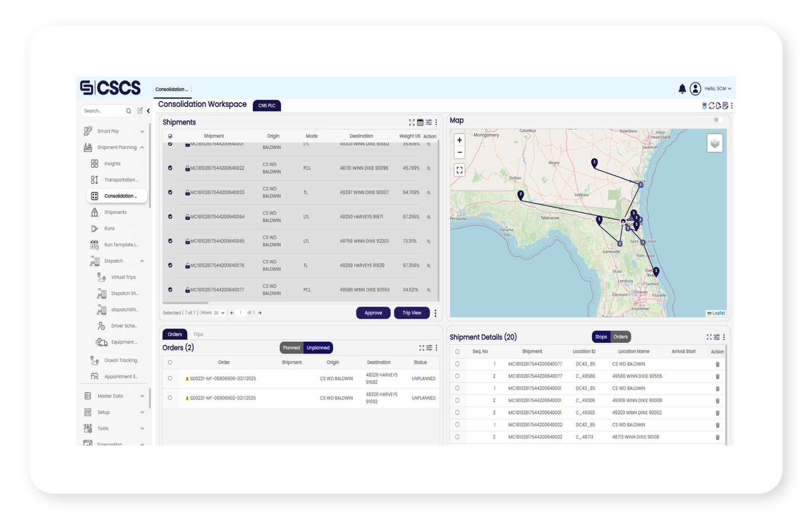Open Trip View

[412, 312]
